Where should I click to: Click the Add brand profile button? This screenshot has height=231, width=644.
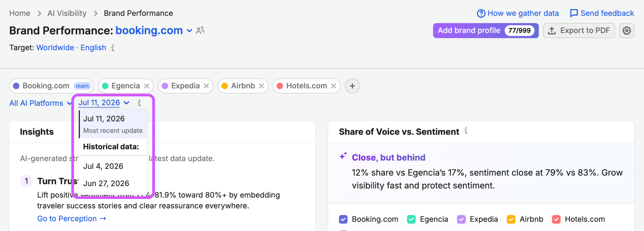[486, 30]
